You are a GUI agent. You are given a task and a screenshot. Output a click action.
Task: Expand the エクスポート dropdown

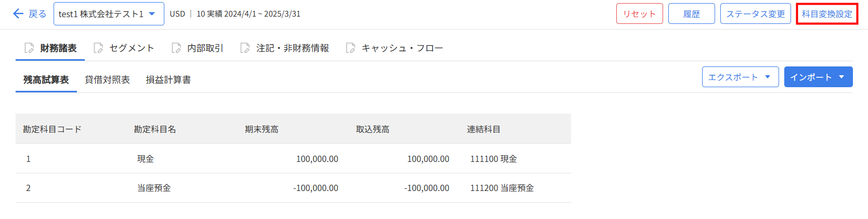click(x=740, y=77)
